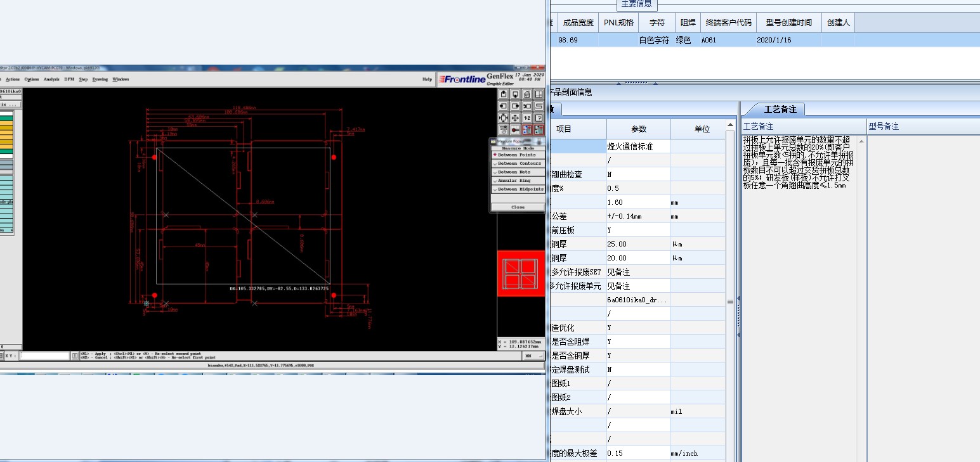Click the 终端客户代码 column header
Viewport: 980px width, 462px height.
[729, 23]
